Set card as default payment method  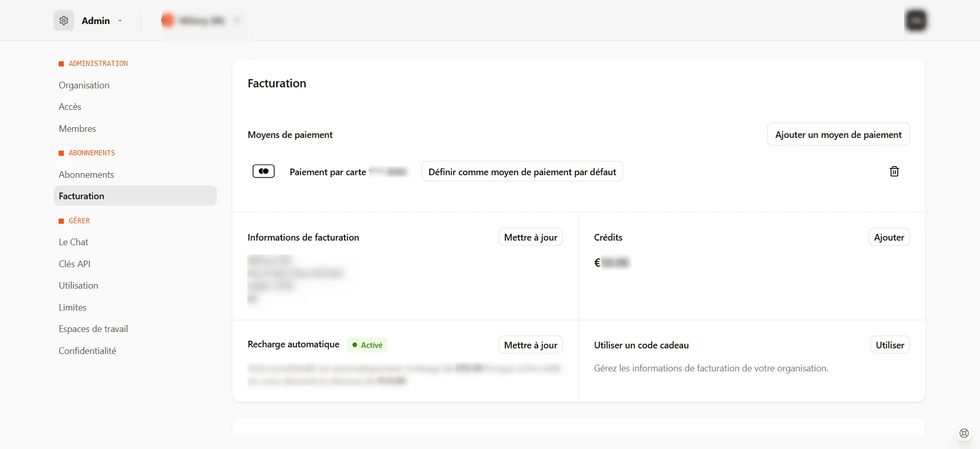pyautogui.click(x=522, y=172)
